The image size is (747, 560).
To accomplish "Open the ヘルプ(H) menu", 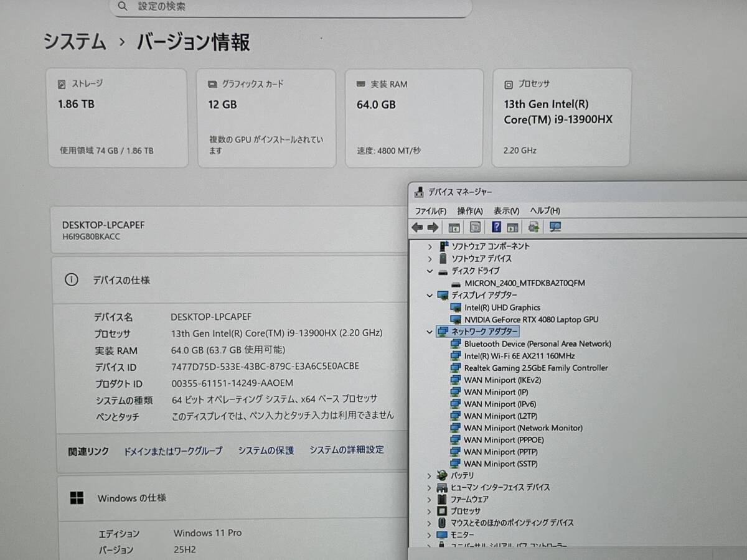I will coord(545,211).
